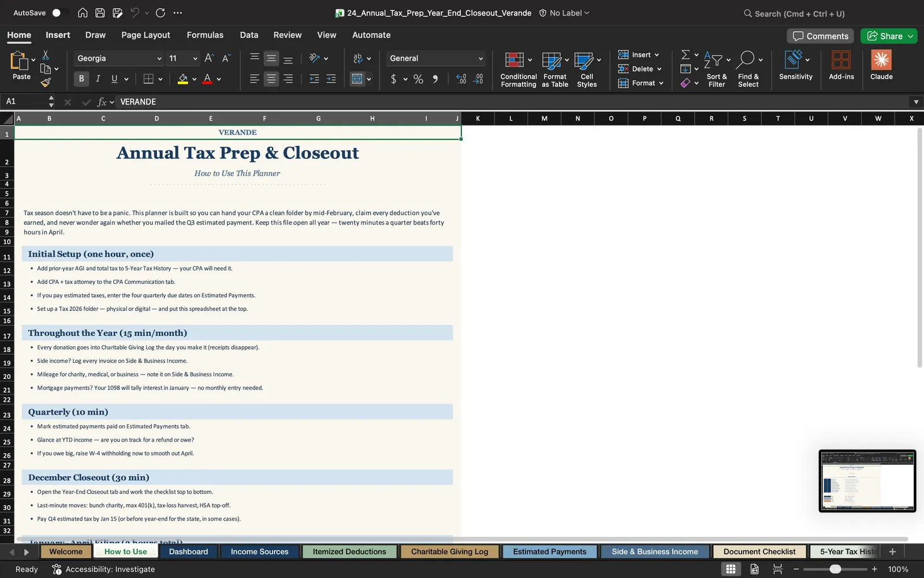924x578 pixels.
Task: Open Format as Table
Action: tap(555, 69)
